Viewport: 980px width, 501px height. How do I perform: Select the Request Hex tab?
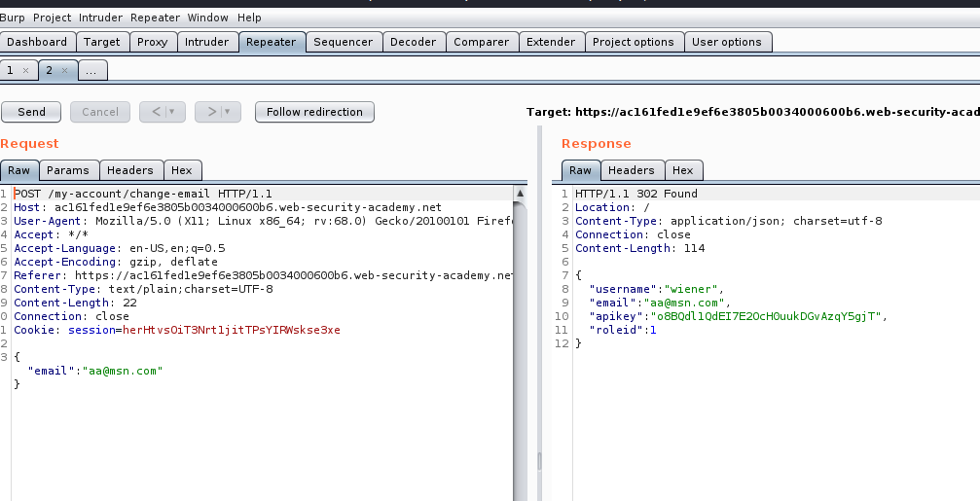pyautogui.click(x=182, y=170)
